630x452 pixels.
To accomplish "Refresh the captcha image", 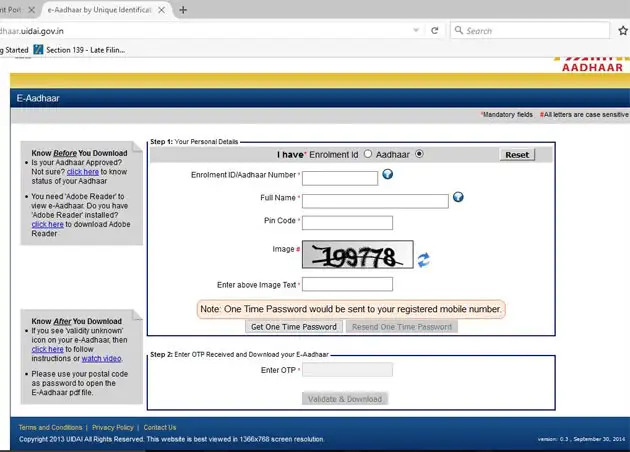I will pos(424,260).
